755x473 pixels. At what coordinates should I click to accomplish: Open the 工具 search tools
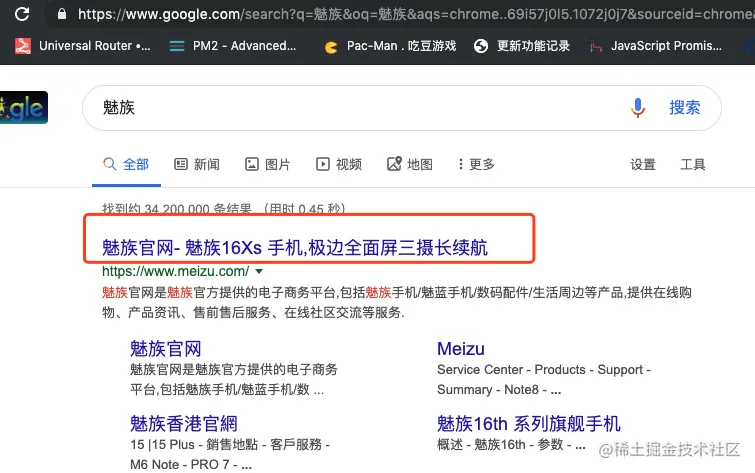tap(693, 164)
